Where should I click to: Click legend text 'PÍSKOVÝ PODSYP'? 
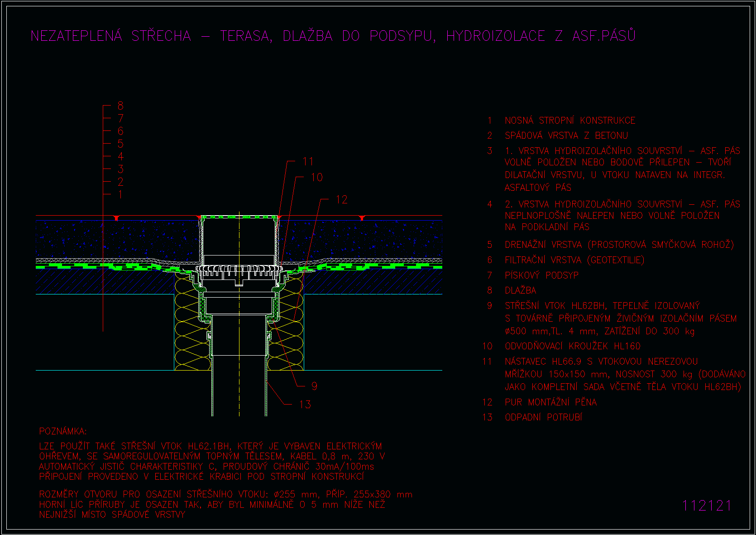(542, 275)
